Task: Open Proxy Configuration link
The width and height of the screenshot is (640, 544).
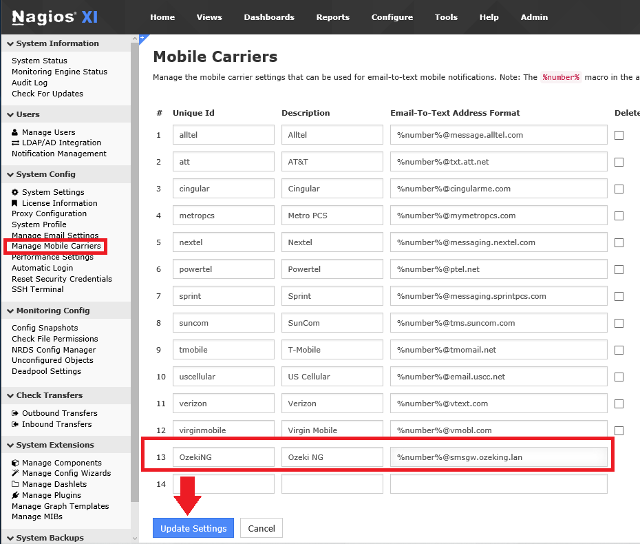Action: coord(49,213)
